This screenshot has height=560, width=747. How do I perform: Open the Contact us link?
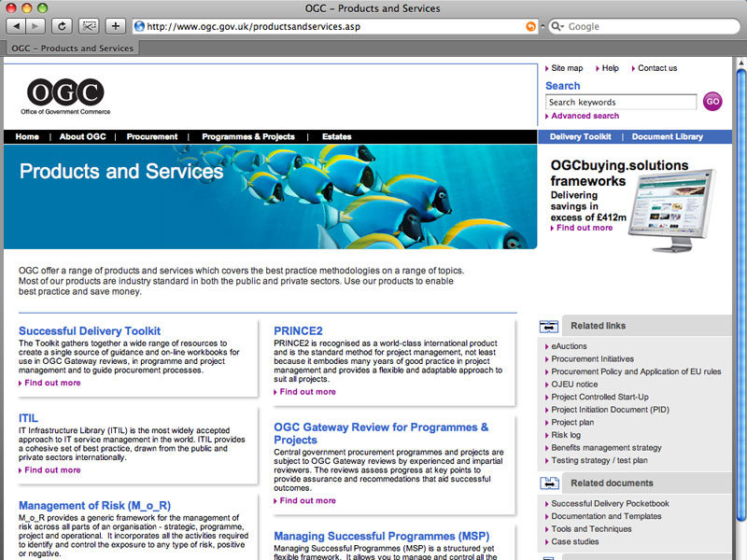click(657, 68)
